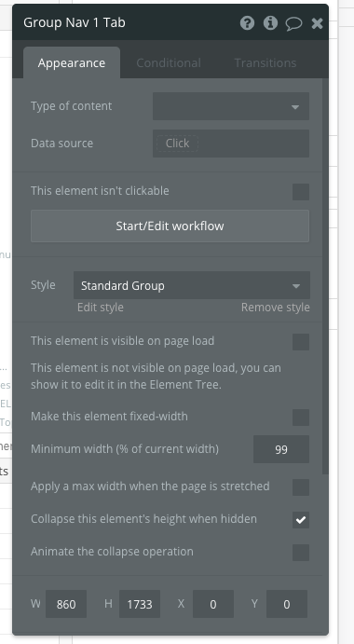Image resolution: width=354 pixels, height=644 pixels.
Task: Switch to the Conditional tab
Action: pyautogui.click(x=169, y=62)
